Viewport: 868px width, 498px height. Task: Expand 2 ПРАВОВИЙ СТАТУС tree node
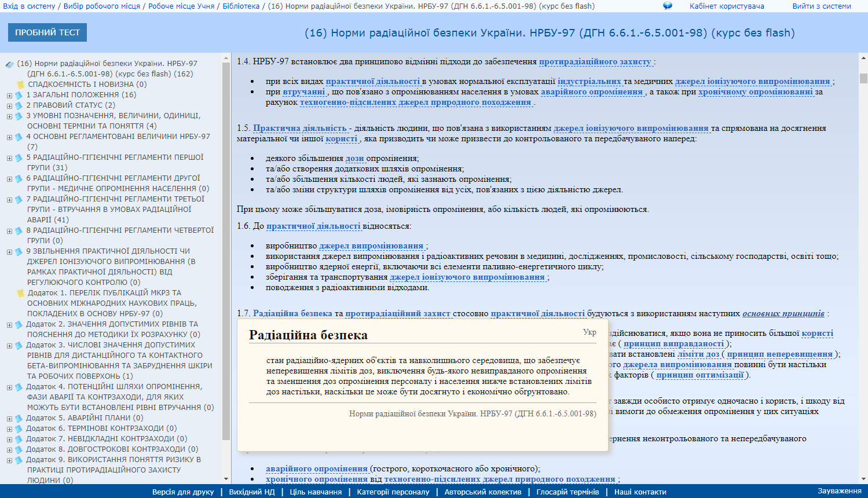pyautogui.click(x=9, y=106)
